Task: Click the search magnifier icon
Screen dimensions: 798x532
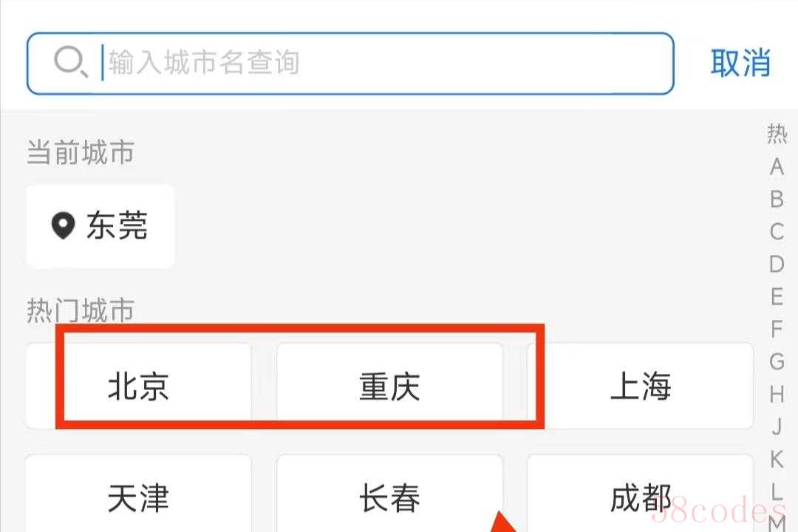Action: (71, 62)
